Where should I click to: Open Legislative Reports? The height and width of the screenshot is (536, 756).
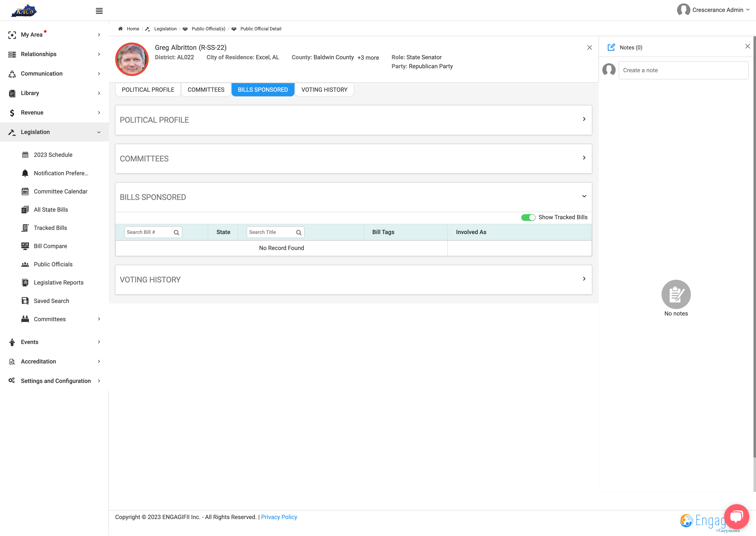(58, 282)
